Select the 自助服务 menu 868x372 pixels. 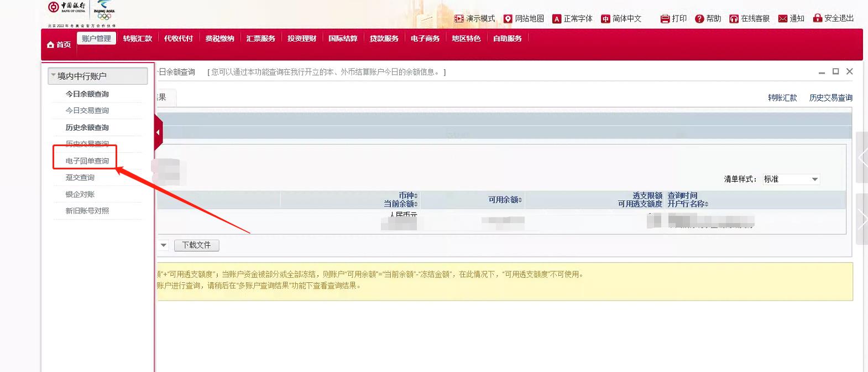[x=507, y=39]
